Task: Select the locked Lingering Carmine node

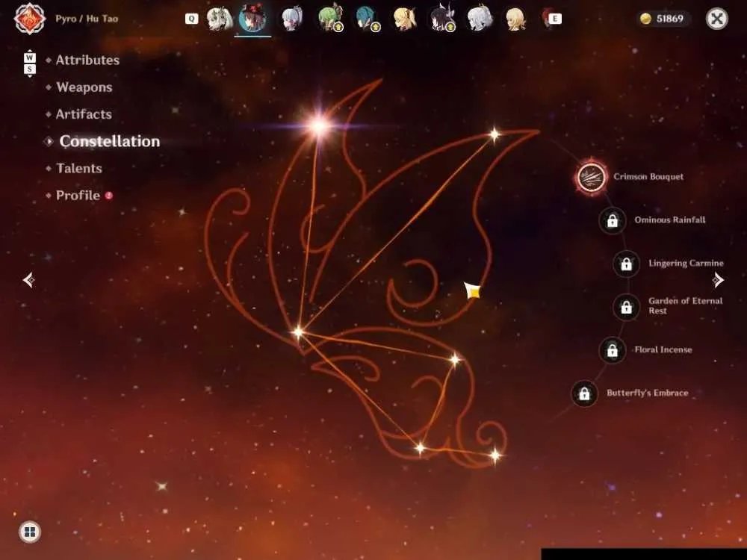Action: coord(626,264)
